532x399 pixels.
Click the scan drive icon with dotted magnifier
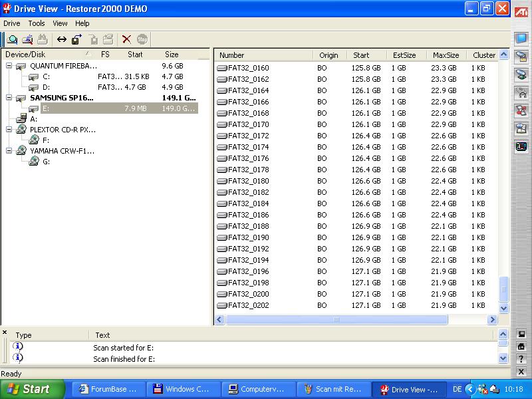point(27,40)
